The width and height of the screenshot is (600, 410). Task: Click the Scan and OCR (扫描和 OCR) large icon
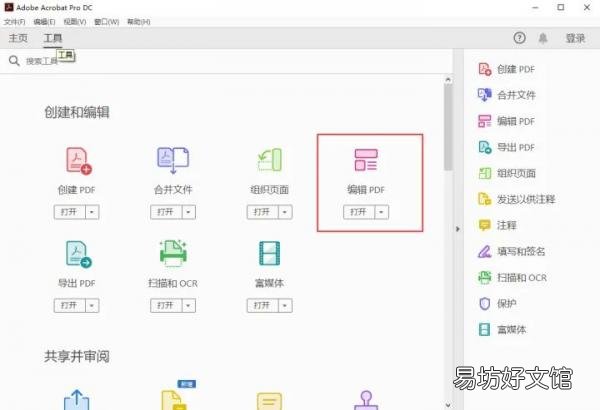click(x=173, y=253)
